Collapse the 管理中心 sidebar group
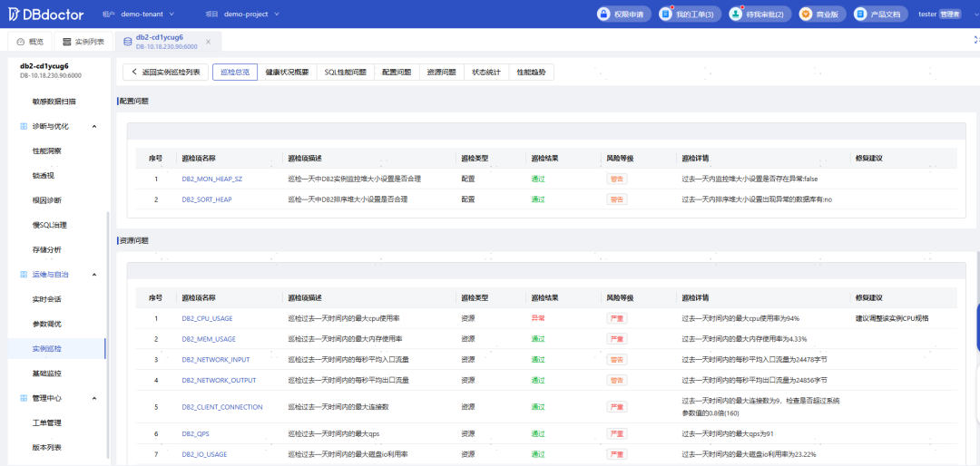This screenshot has height=466, width=980. pos(94,398)
